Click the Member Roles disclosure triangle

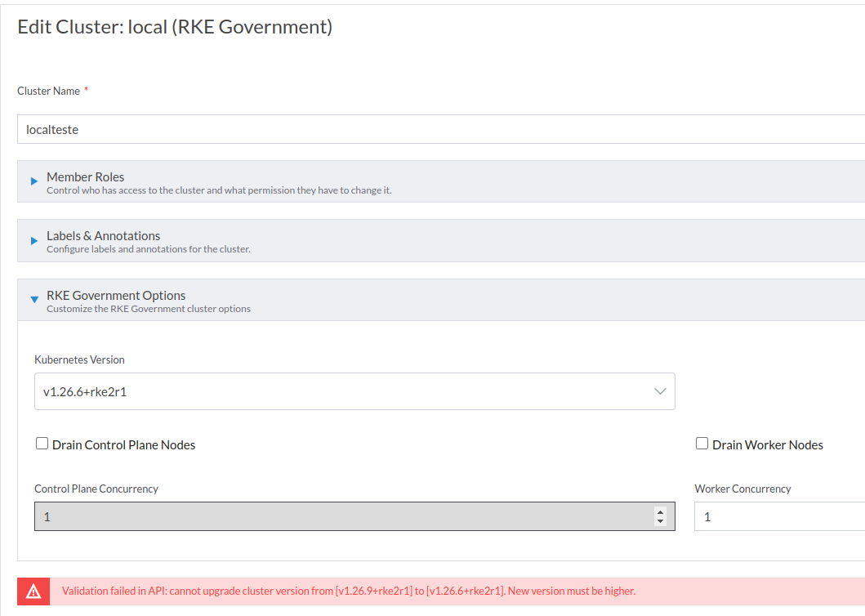pyautogui.click(x=33, y=181)
